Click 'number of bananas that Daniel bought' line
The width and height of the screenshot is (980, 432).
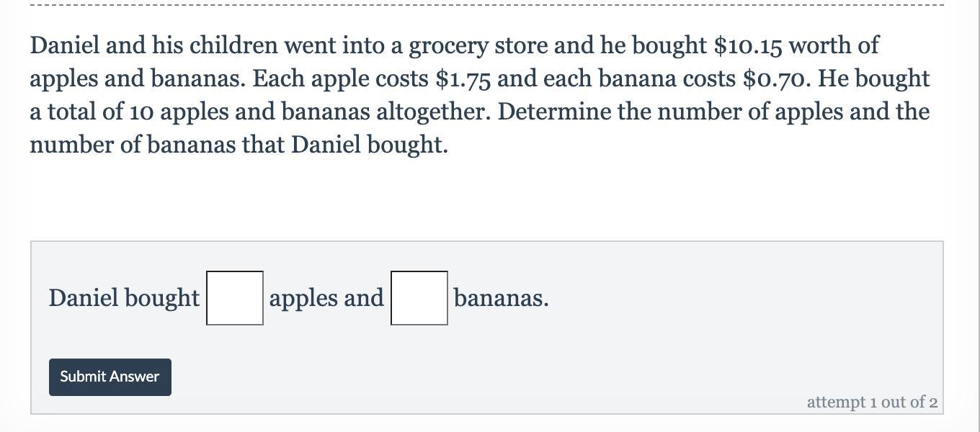point(239,145)
